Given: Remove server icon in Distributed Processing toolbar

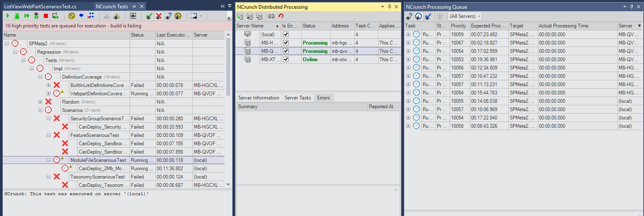Looking at the screenshot, I should 259,16.
